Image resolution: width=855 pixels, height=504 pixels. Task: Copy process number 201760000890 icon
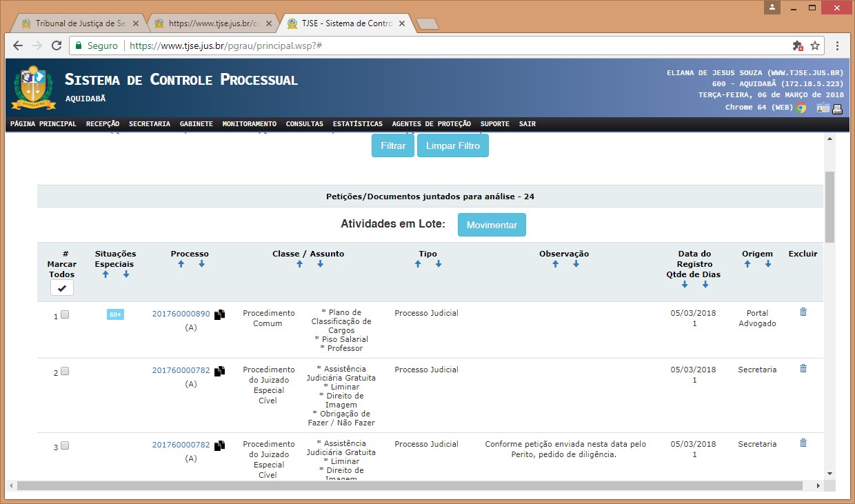coord(219,314)
